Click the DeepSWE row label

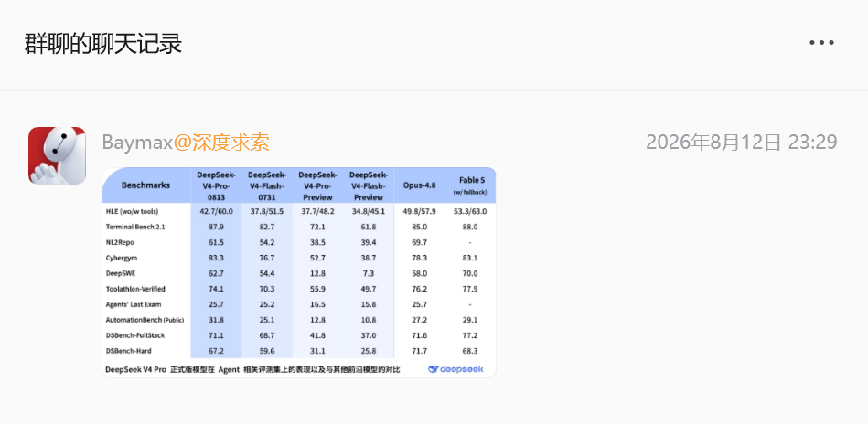click(x=120, y=273)
